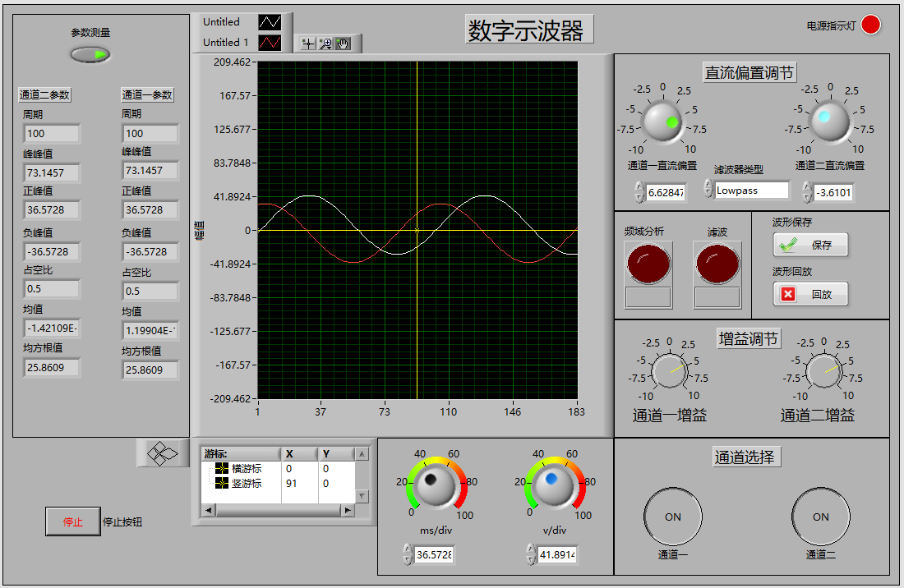Image resolution: width=904 pixels, height=588 pixels.
Task: Click the red 电源指示灯 power LED
Action: tap(870, 25)
